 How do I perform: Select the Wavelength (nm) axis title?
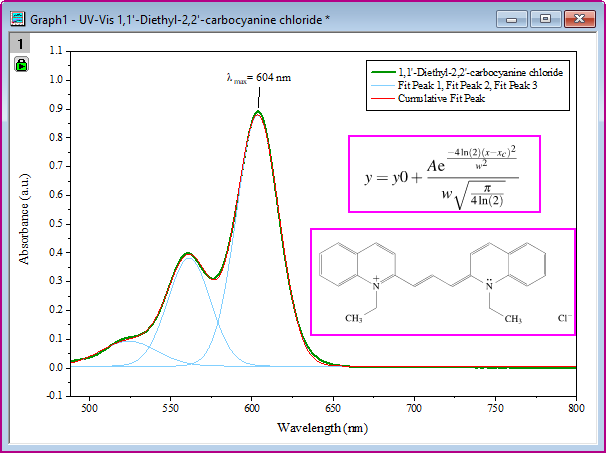(x=318, y=429)
